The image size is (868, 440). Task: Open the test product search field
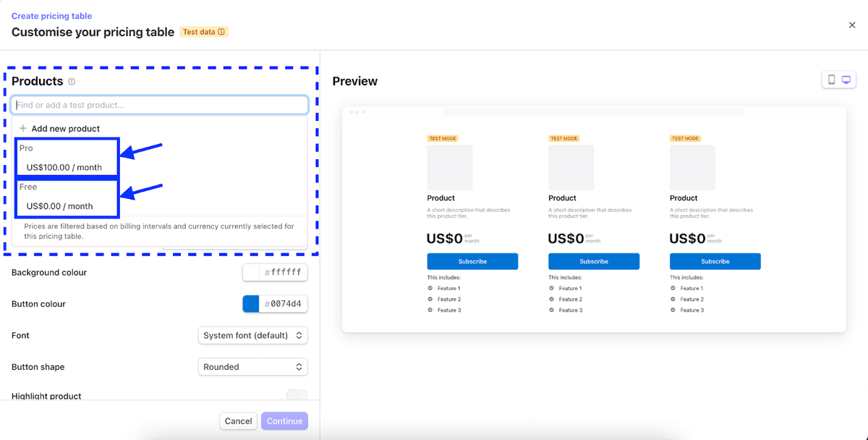pos(159,104)
